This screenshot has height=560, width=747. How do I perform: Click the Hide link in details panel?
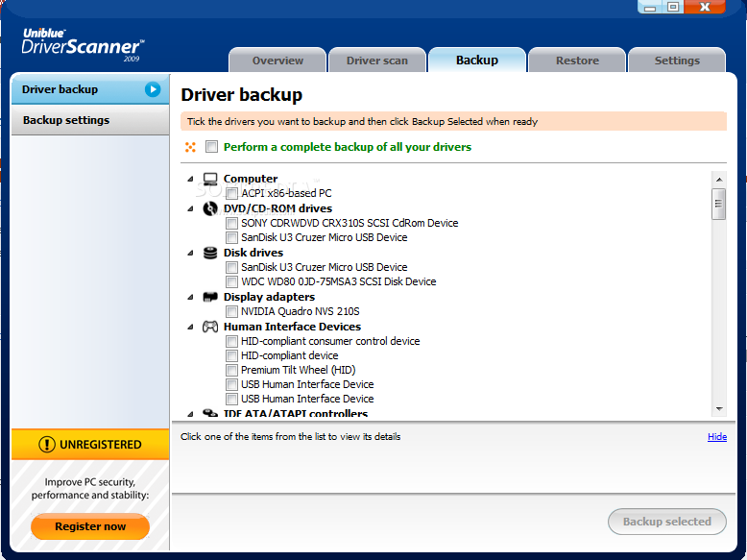[x=717, y=436]
